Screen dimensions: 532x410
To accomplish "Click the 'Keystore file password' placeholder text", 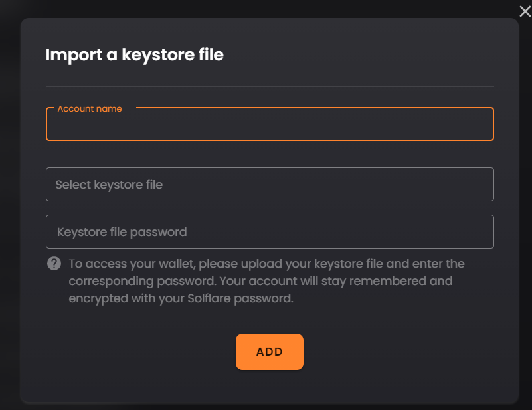I will click(122, 232).
